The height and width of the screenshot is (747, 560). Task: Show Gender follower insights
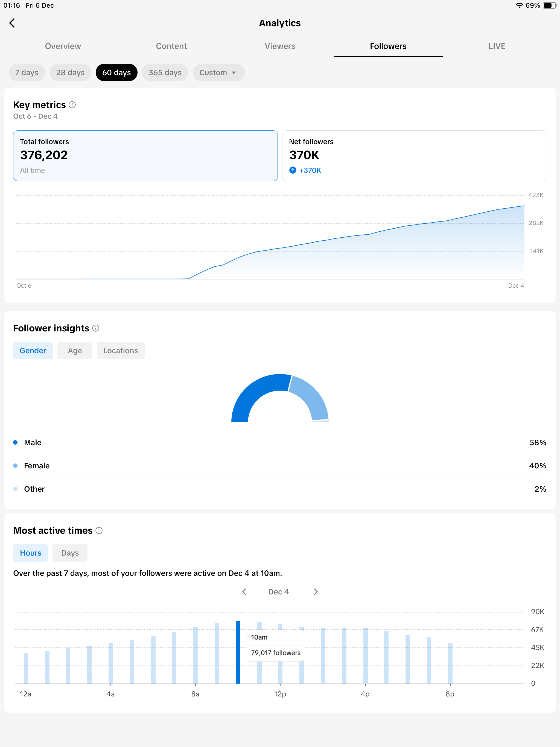point(33,351)
